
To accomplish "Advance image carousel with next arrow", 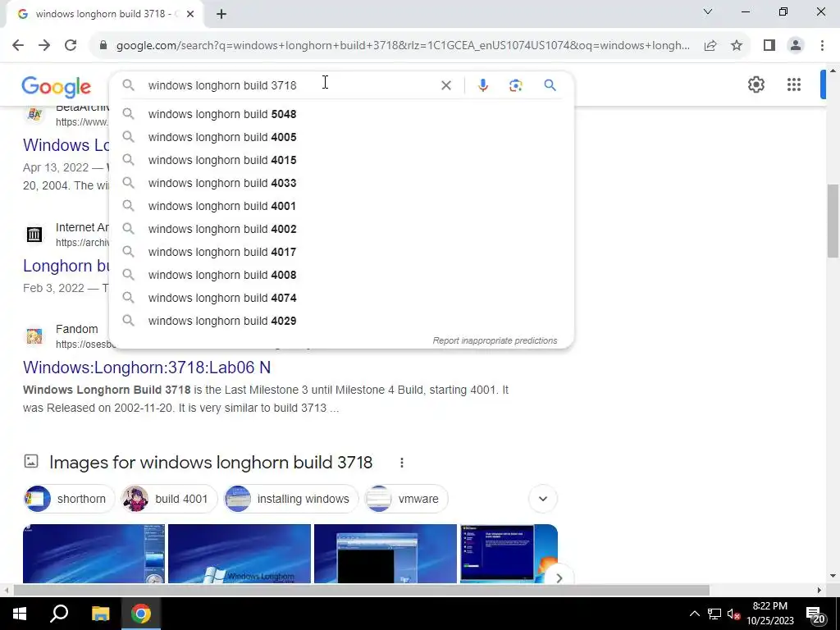I will coord(559,577).
